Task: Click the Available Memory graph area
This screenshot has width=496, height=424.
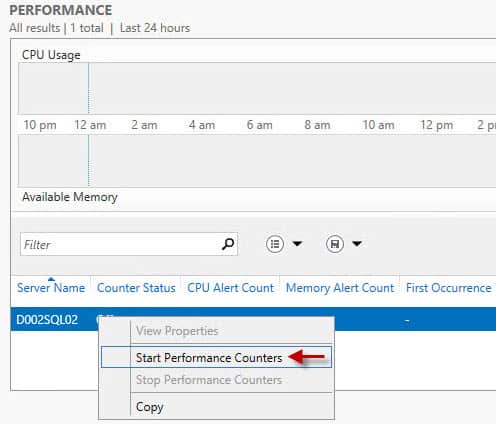Action: pyautogui.click(x=257, y=161)
